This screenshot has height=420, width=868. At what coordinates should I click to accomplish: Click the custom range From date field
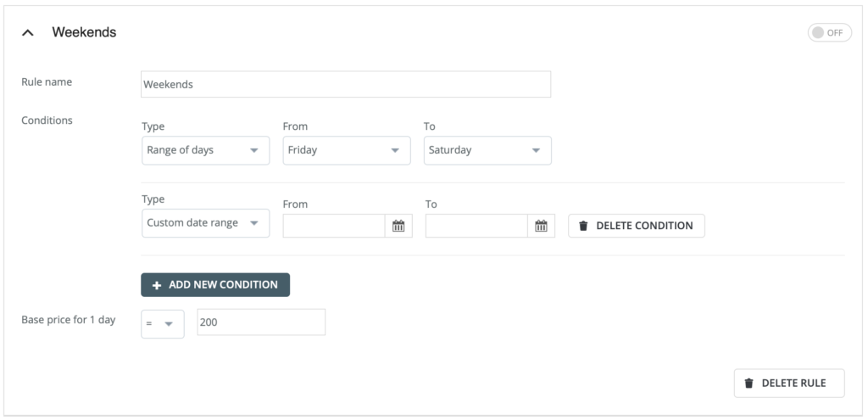pyautogui.click(x=334, y=226)
